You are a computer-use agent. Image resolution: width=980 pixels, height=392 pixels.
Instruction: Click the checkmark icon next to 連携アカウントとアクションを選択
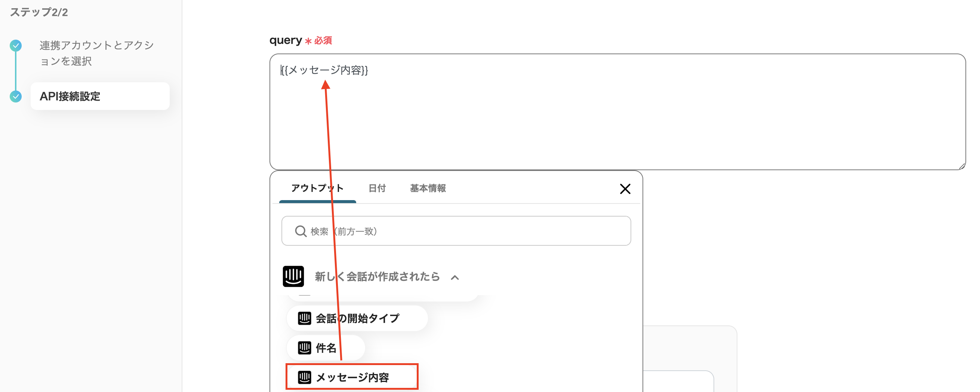pos(16,46)
